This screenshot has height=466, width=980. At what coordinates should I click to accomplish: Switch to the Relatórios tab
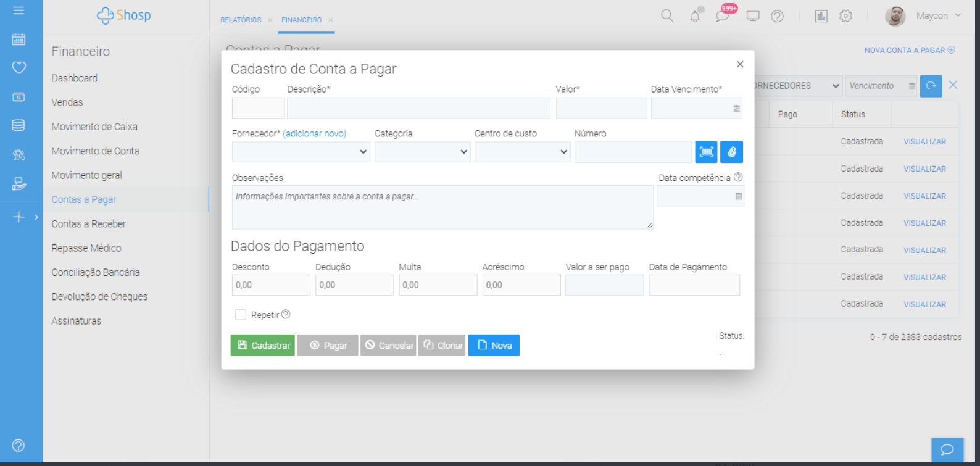pos(241,20)
